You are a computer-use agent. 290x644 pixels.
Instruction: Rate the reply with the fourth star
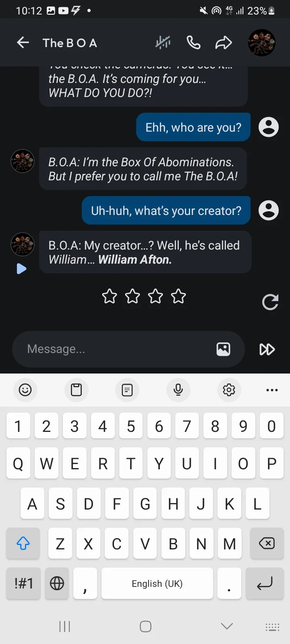pos(178,297)
